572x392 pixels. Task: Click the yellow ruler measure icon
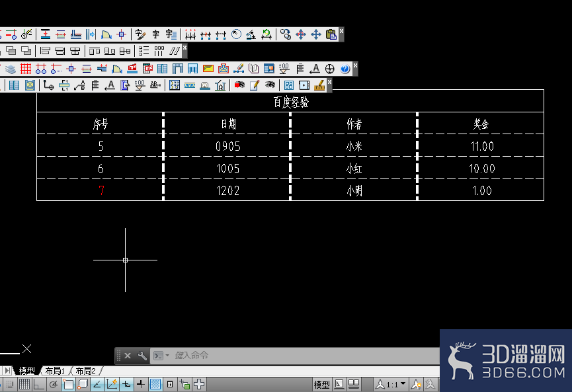tap(319, 85)
